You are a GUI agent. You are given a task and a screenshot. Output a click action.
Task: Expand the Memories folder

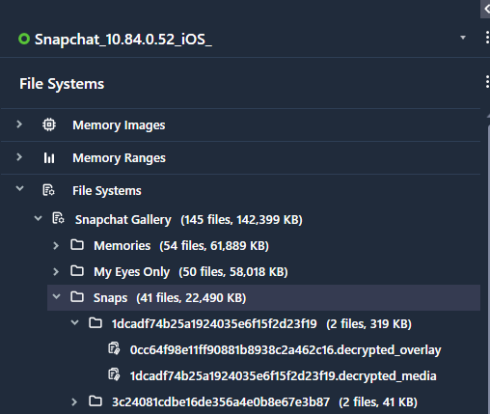click(x=56, y=246)
